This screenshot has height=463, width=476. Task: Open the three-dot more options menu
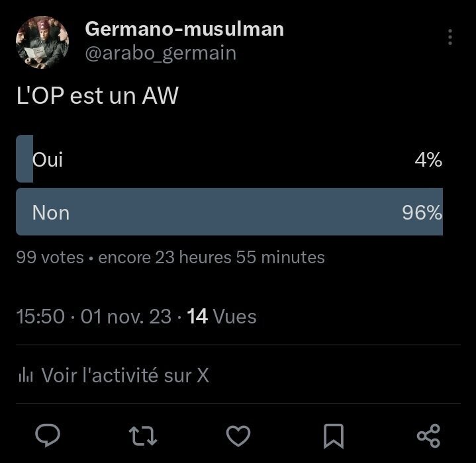pos(450,37)
